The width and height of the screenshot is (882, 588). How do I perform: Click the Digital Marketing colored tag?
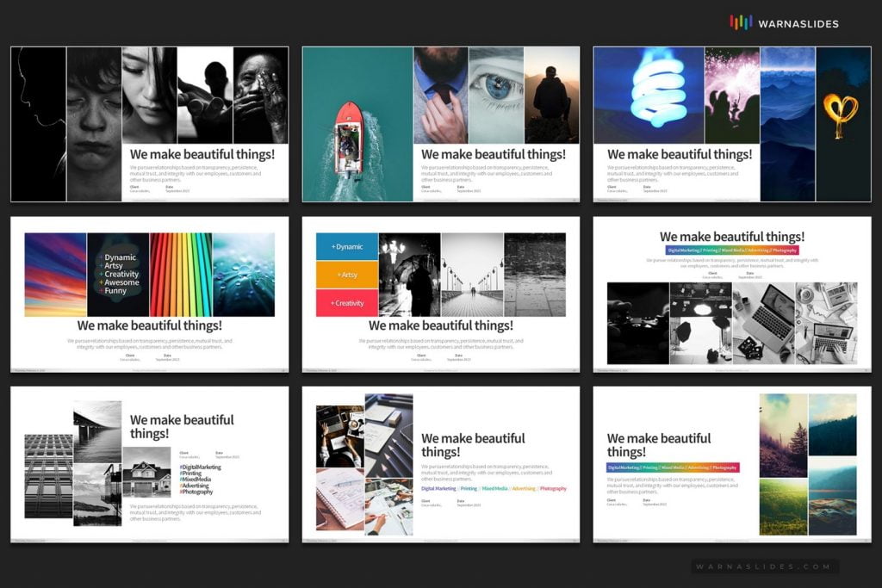click(438, 488)
